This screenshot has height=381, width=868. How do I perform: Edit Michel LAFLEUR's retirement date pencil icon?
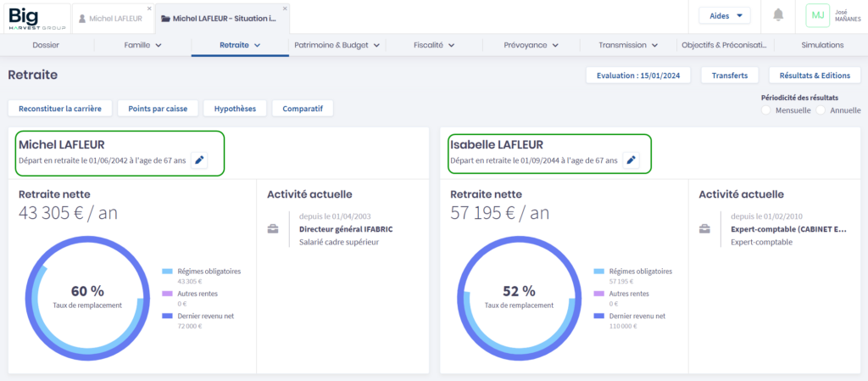point(199,160)
